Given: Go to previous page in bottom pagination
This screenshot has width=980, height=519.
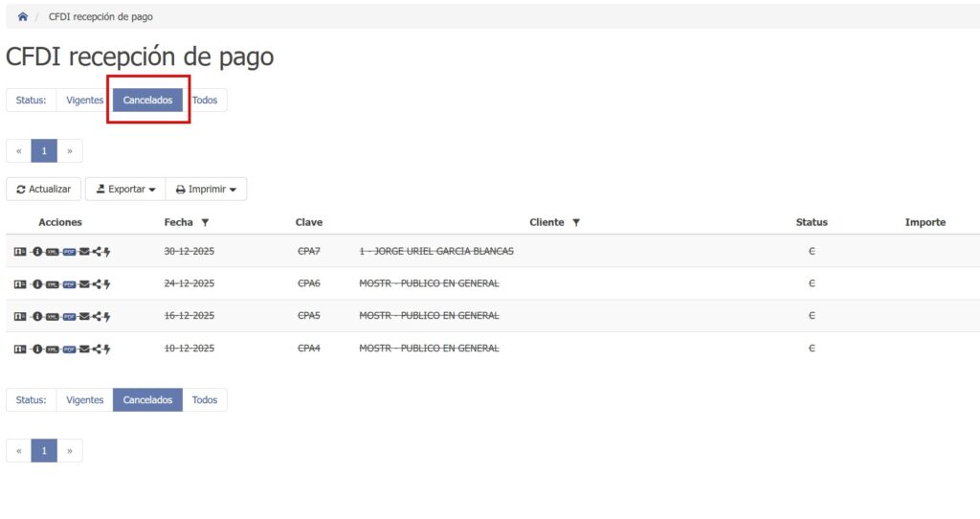Looking at the screenshot, I should pos(18,451).
